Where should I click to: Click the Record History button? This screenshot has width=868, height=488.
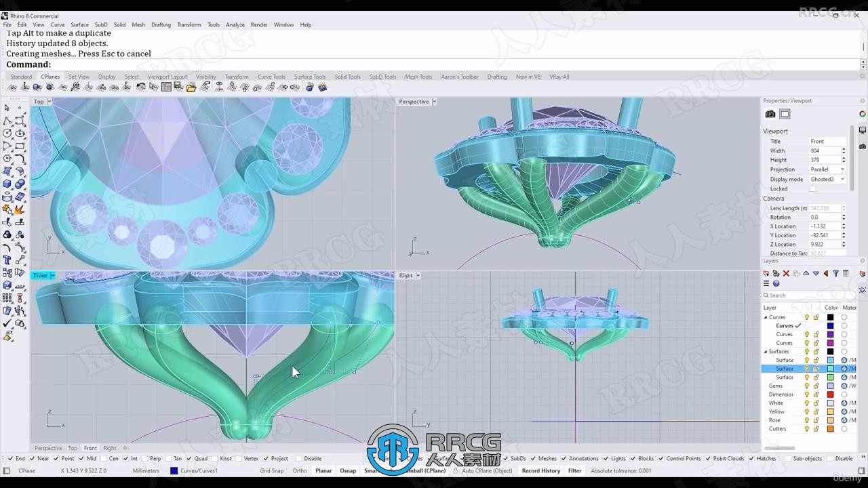pos(541,470)
